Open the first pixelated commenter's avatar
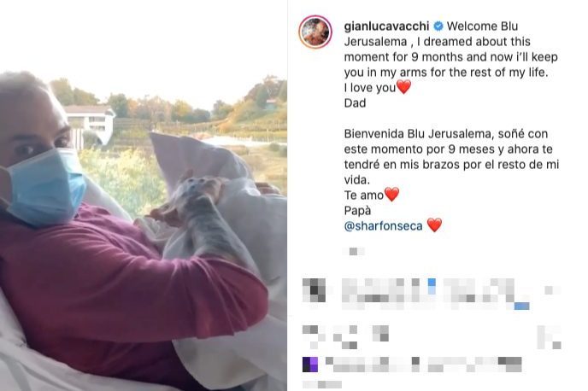 (x=315, y=290)
